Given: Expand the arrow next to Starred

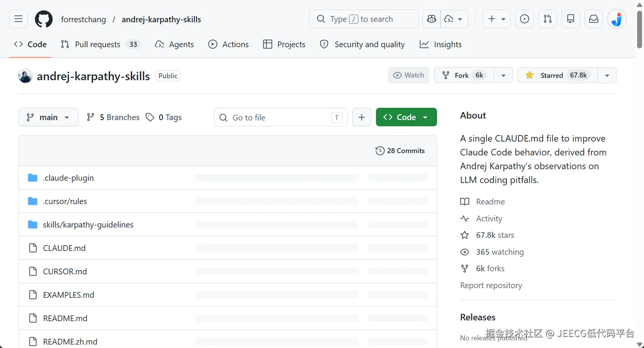Looking at the screenshot, I should 607,75.
